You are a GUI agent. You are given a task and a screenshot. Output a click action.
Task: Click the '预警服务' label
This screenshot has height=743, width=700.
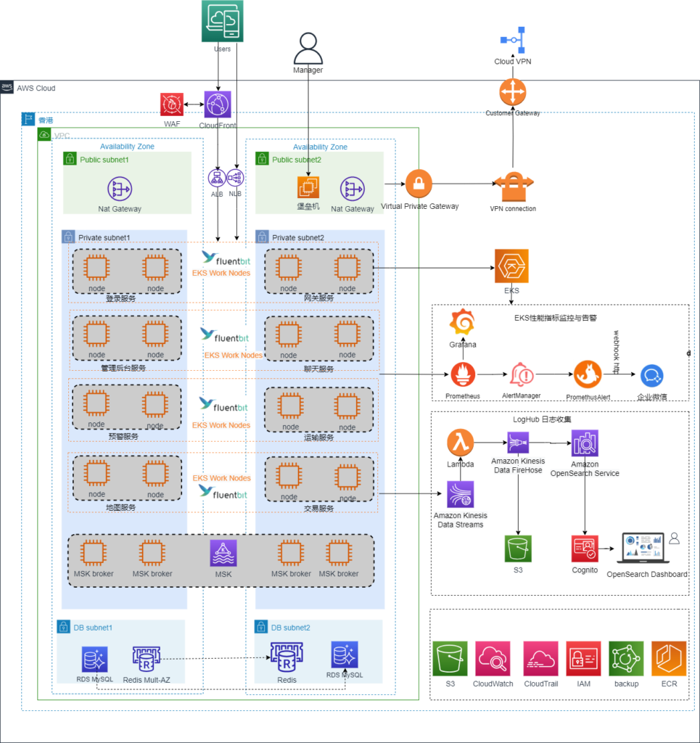click(123, 436)
